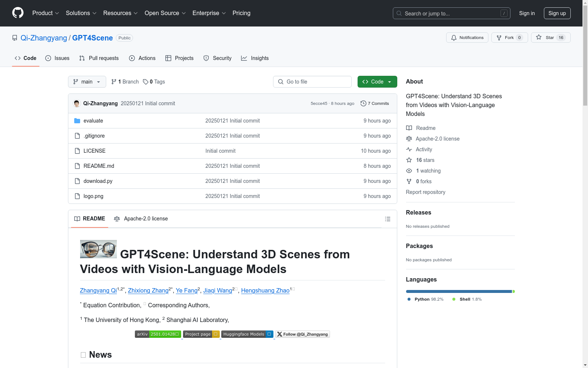
Task: Click the Sign in link
Action: coord(527,13)
